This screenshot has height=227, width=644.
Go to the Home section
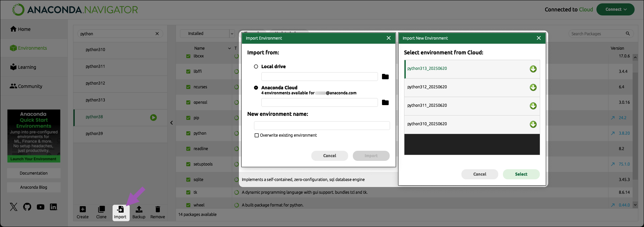click(34, 29)
